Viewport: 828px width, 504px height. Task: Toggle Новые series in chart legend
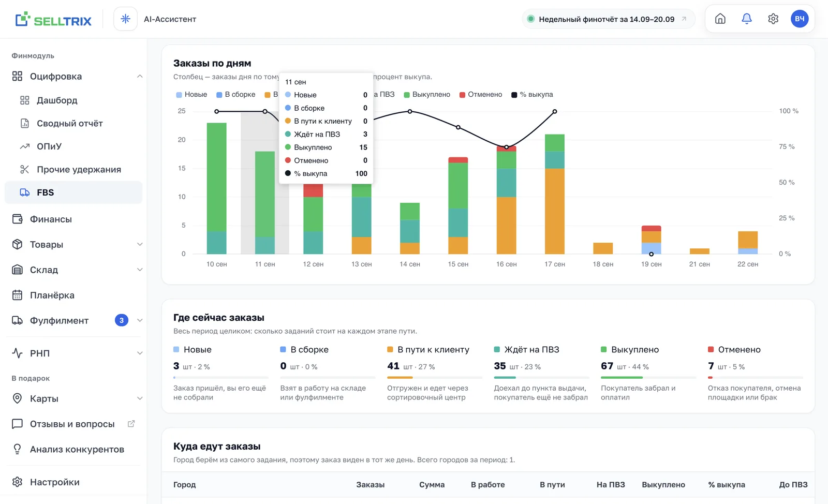(191, 95)
